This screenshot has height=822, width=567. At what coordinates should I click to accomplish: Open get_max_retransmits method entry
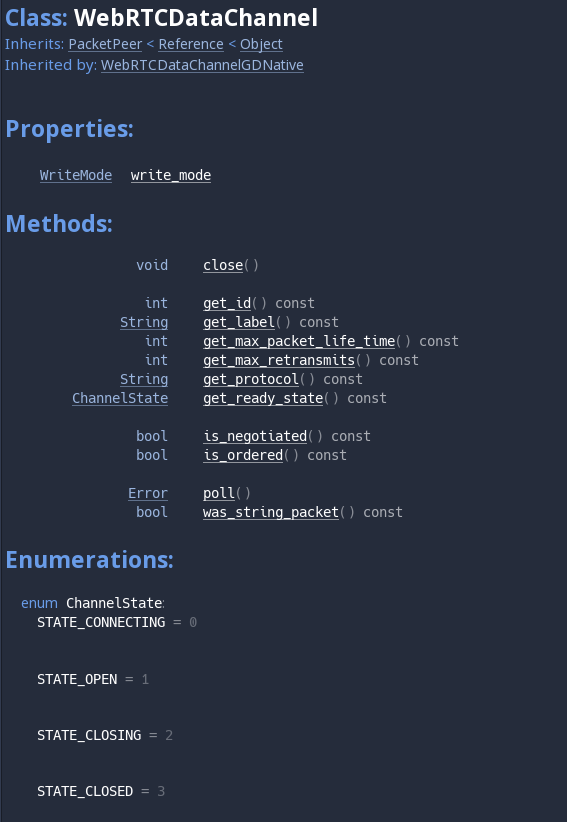click(279, 360)
